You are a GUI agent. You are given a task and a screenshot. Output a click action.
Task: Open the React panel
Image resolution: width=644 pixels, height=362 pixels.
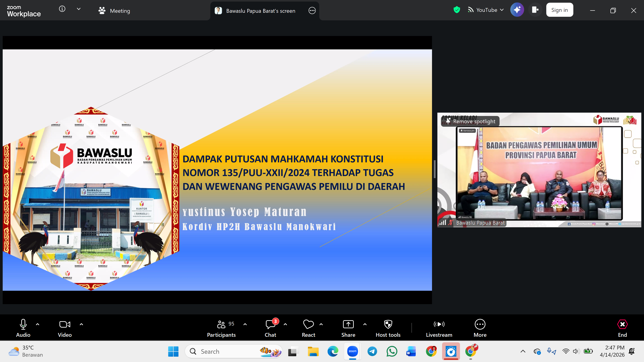point(308,327)
